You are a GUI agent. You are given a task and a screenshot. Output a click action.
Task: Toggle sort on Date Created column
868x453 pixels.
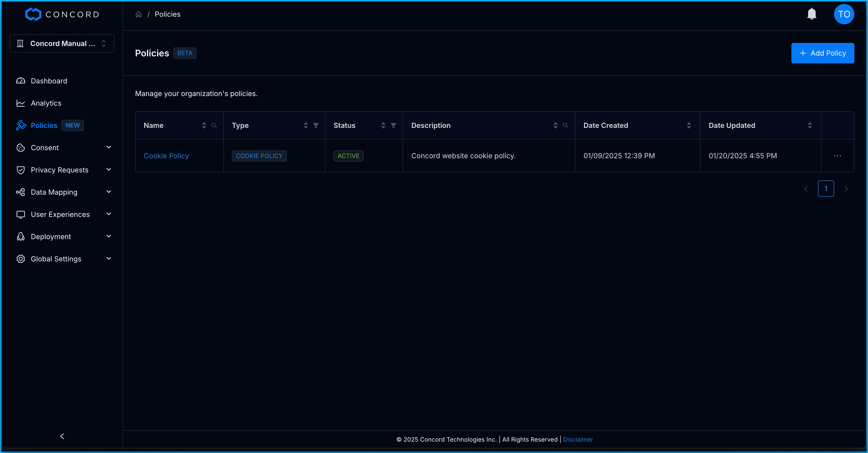pyautogui.click(x=689, y=125)
